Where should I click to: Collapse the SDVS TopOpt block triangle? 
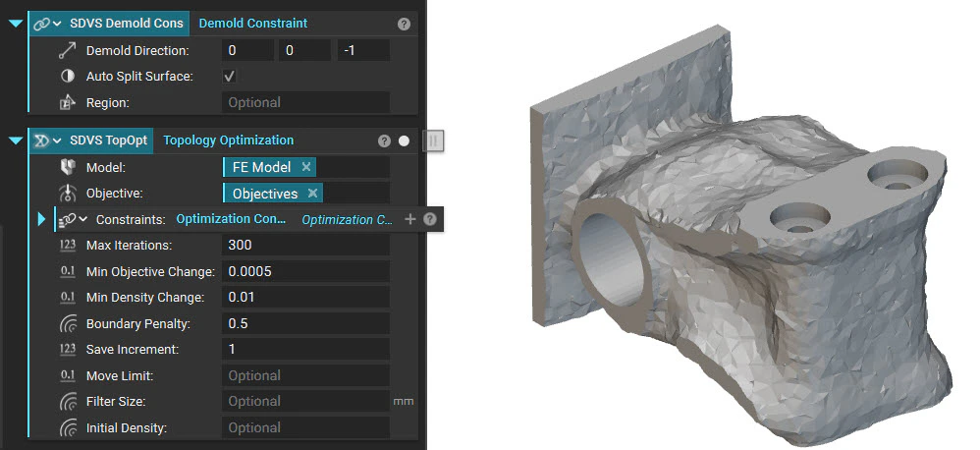16,141
